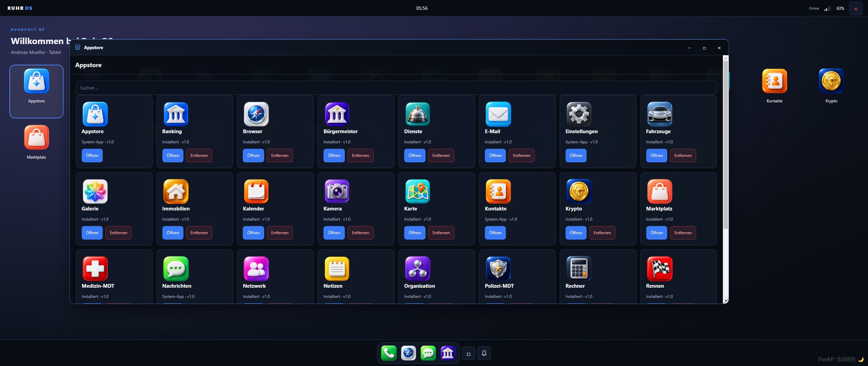Click the square overview button in dock
868x366 pixels.
(x=469, y=353)
